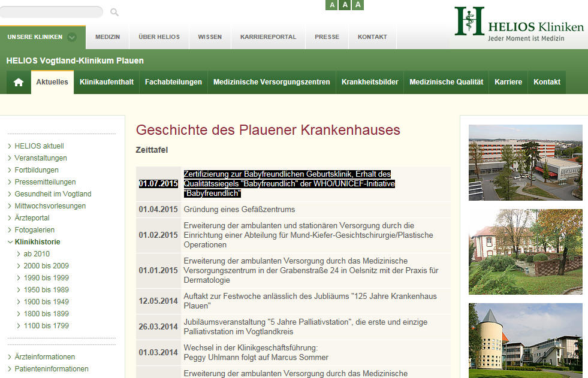This screenshot has width=588, height=378.
Task: Open Veranstaltungen sidebar link
Action: [41, 158]
